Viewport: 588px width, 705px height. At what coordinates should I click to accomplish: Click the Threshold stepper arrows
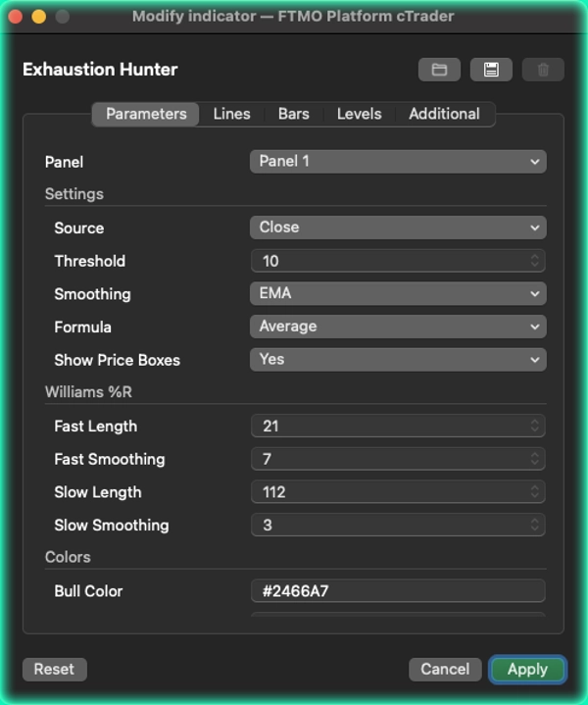pyautogui.click(x=534, y=261)
